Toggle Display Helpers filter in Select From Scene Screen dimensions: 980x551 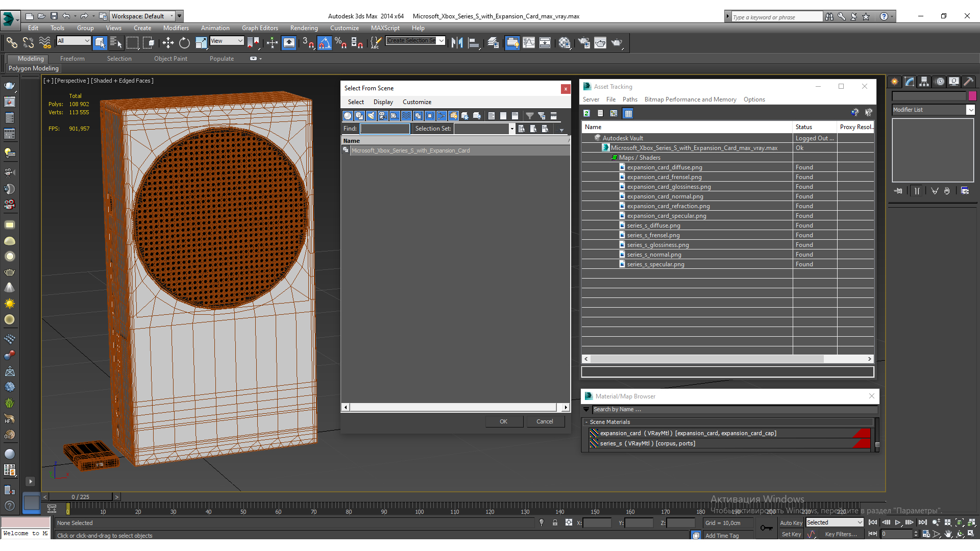[395, 116]
